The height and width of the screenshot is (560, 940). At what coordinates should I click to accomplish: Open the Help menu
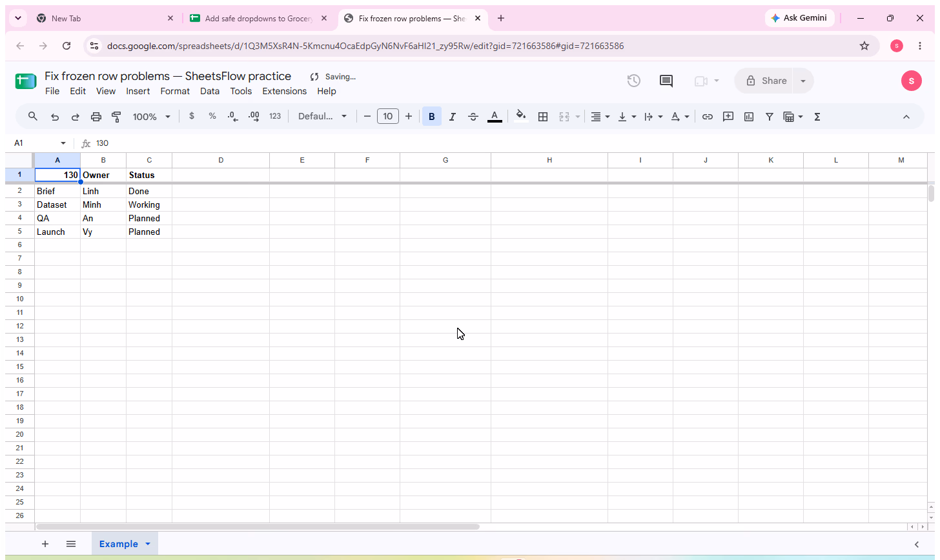coord(327,91)
